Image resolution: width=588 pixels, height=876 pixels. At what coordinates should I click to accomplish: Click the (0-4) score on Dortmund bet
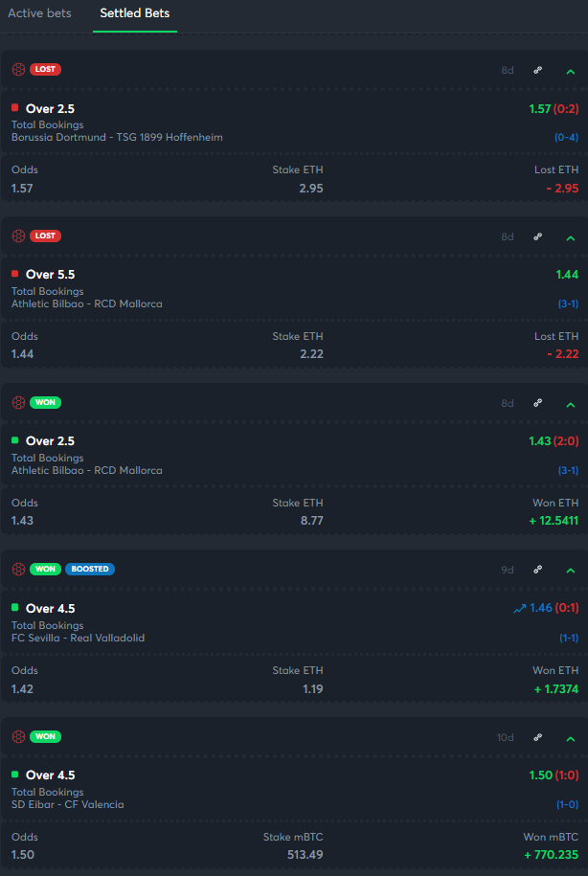tap(566, 137)
